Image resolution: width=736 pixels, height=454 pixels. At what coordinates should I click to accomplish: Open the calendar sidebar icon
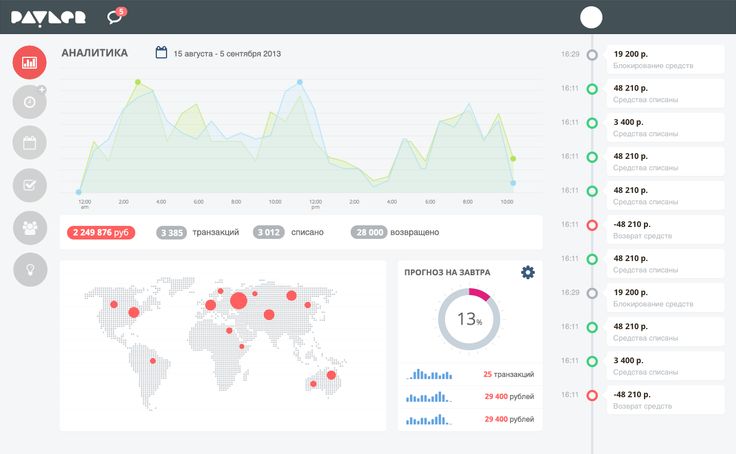coord(30,143)
